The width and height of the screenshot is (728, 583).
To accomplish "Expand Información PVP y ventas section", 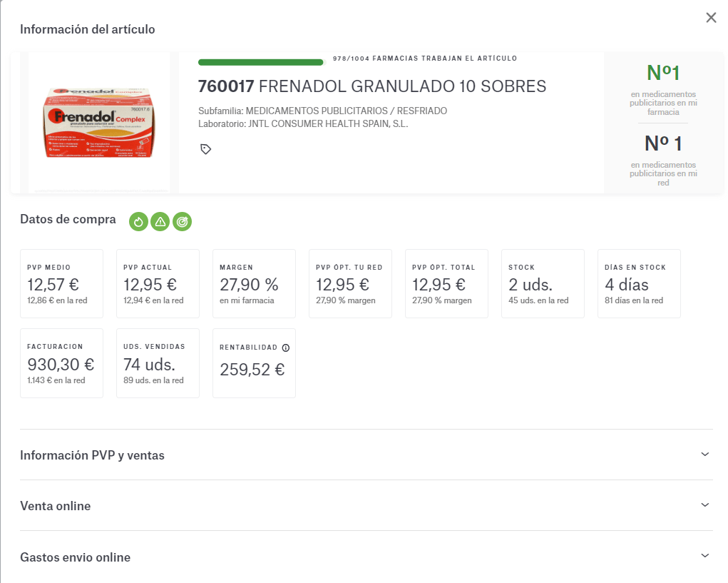I will coord(366,455).
